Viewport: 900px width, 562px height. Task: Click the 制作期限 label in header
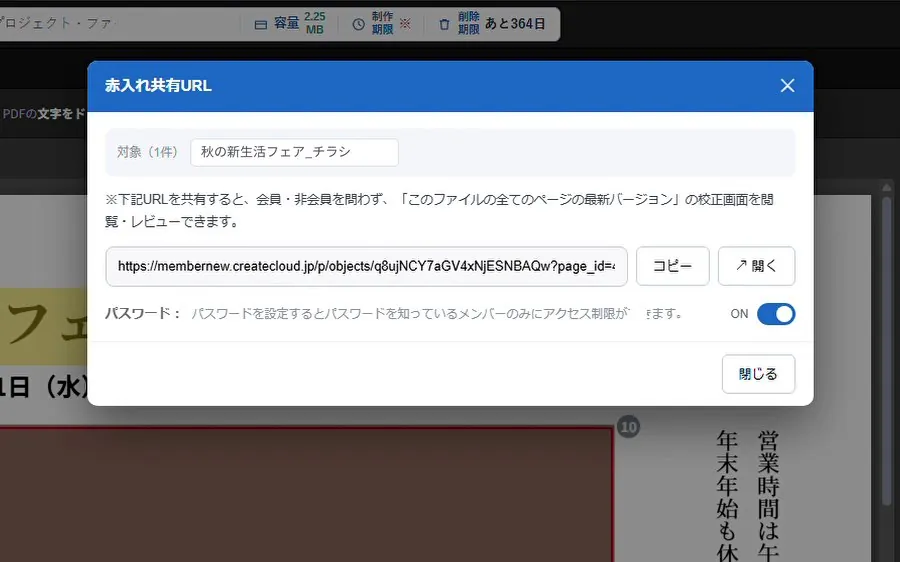(x=382, y=24)
